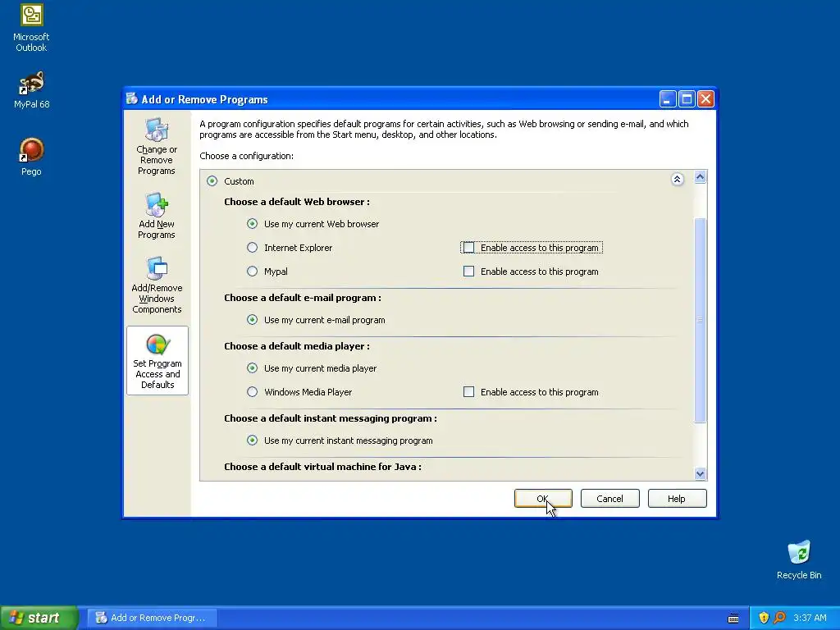
Task: Click 'Choose a default virtual machine for Java' heading
Action: [322, 467]
